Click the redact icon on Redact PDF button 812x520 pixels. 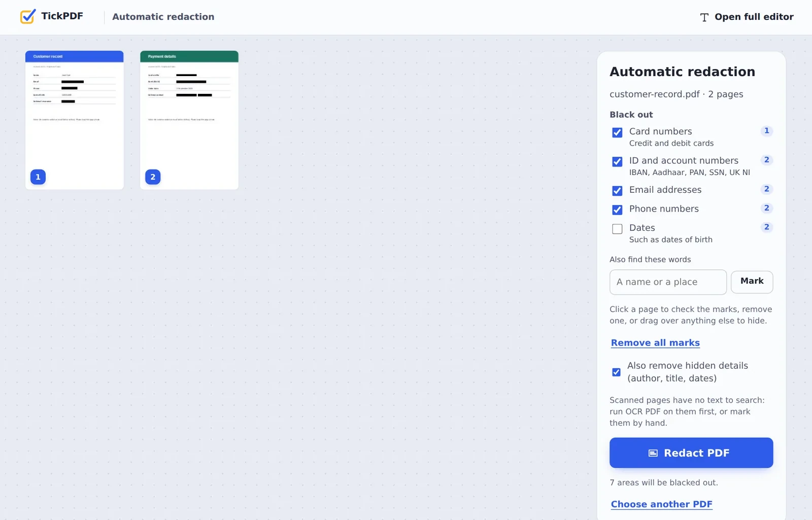pos(653,453)
